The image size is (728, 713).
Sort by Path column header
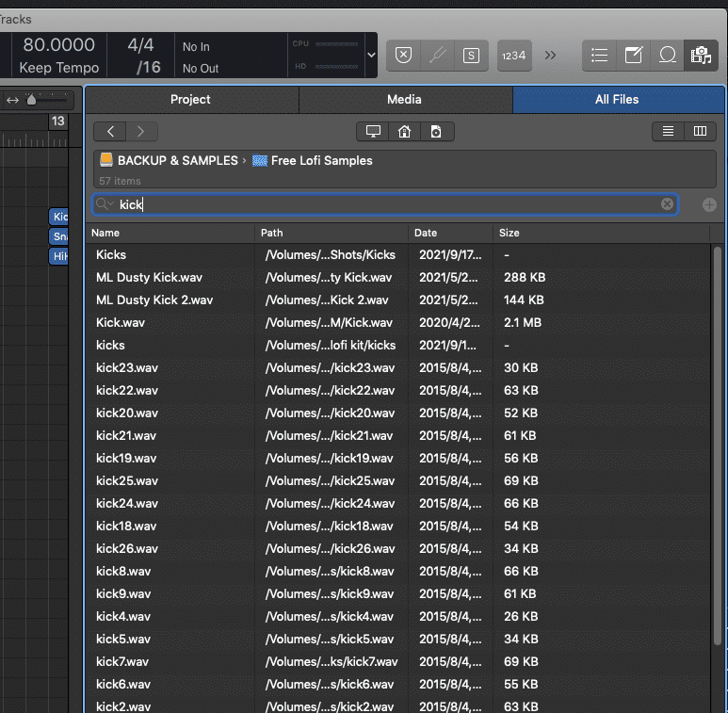click(332, 233)
